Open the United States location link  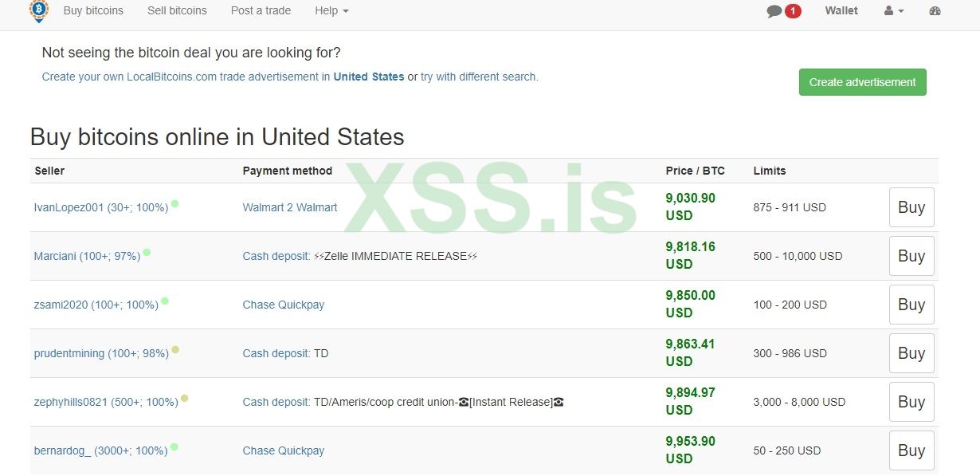coord(369,77)
